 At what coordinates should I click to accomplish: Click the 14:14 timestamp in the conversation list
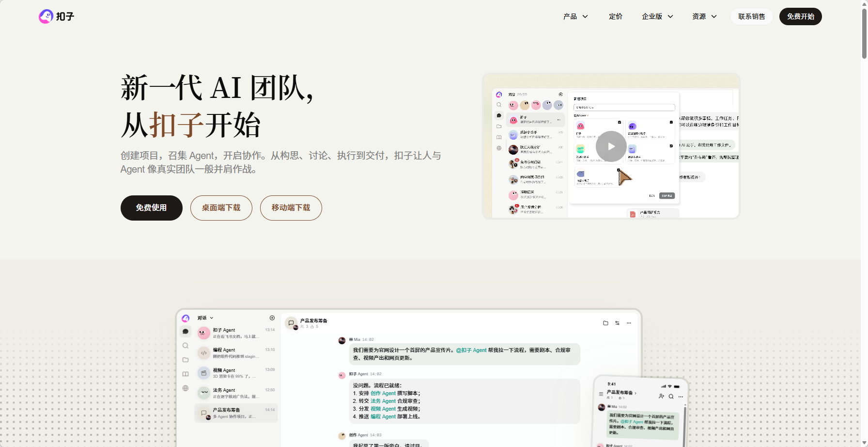[x=270, y=410]
